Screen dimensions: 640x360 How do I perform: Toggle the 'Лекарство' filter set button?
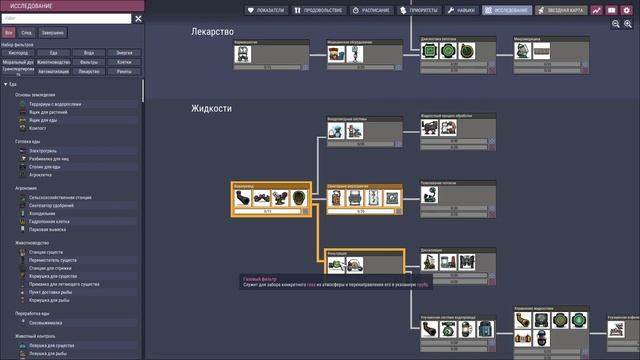click(x=89, y=71)
